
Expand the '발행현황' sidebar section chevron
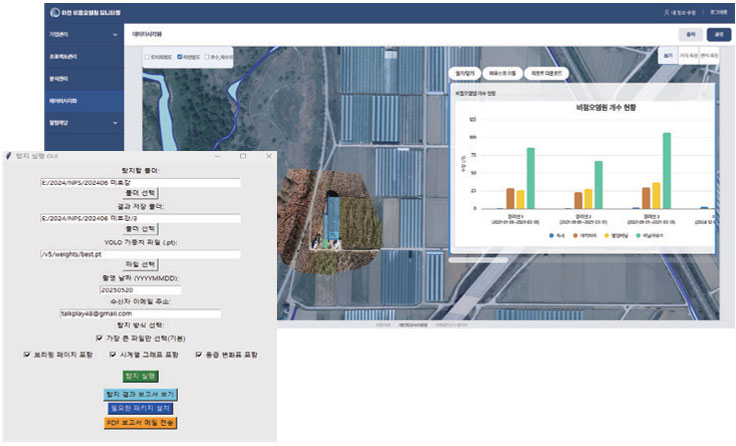pos(115,122)
